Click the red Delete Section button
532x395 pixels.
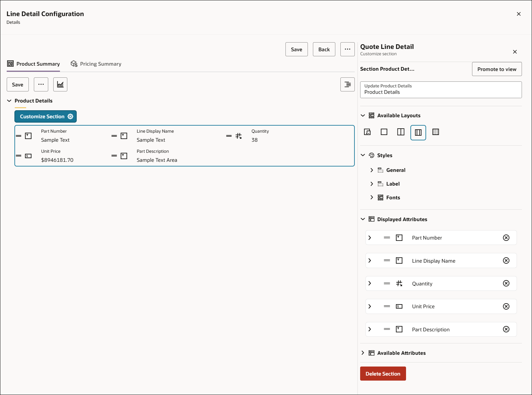[383, 374]
